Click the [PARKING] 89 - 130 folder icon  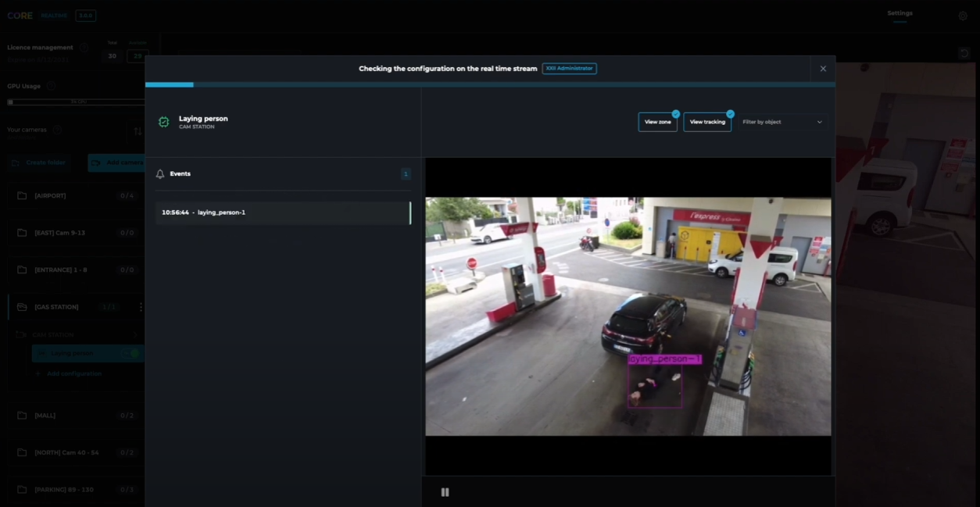click(22, 490)
